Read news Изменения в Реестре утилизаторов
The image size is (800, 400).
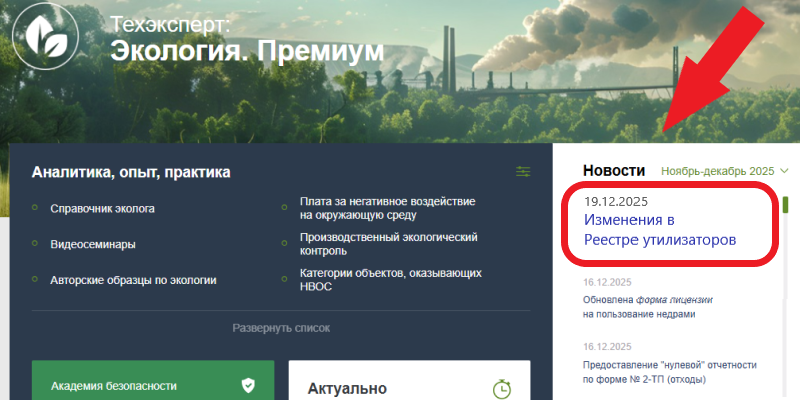click(x=659, y=230)
